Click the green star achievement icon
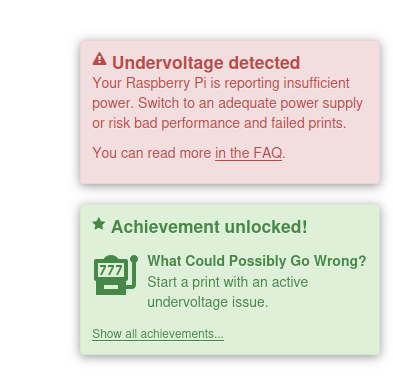This screenshot has width=393, height=382. click(99, 224)
